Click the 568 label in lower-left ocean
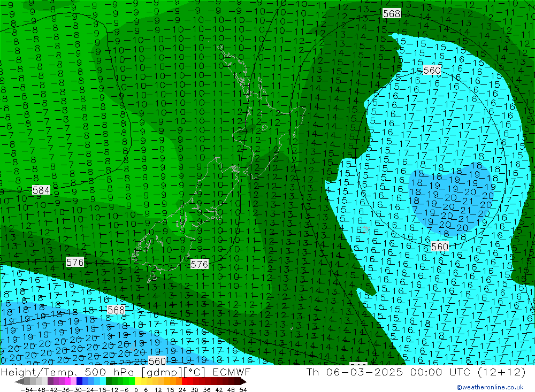The image size is (535, 392). click(x=116, y=310)
